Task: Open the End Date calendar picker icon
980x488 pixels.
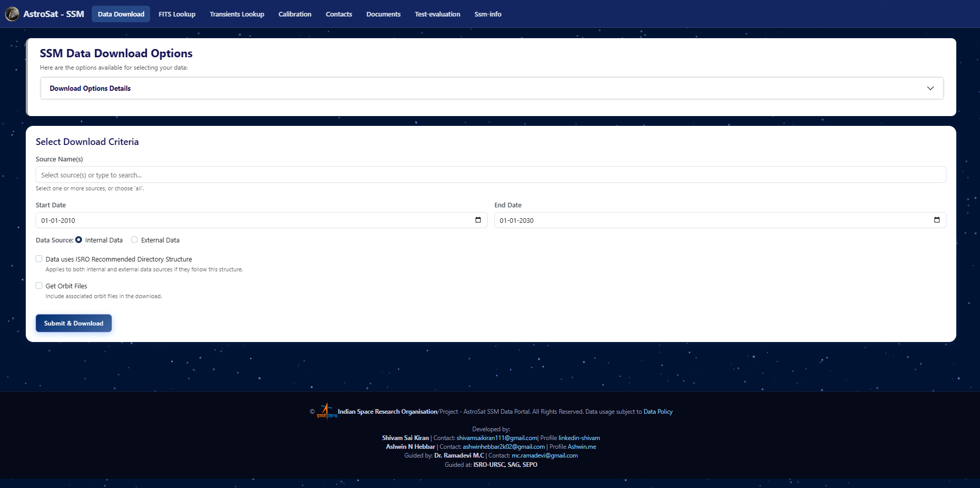Action: (937, 220)
